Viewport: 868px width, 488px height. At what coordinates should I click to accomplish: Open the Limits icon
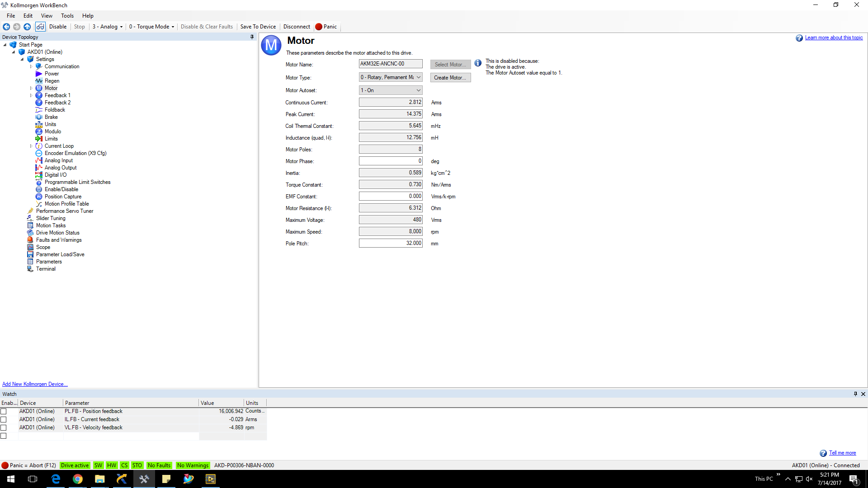[39, 139]
